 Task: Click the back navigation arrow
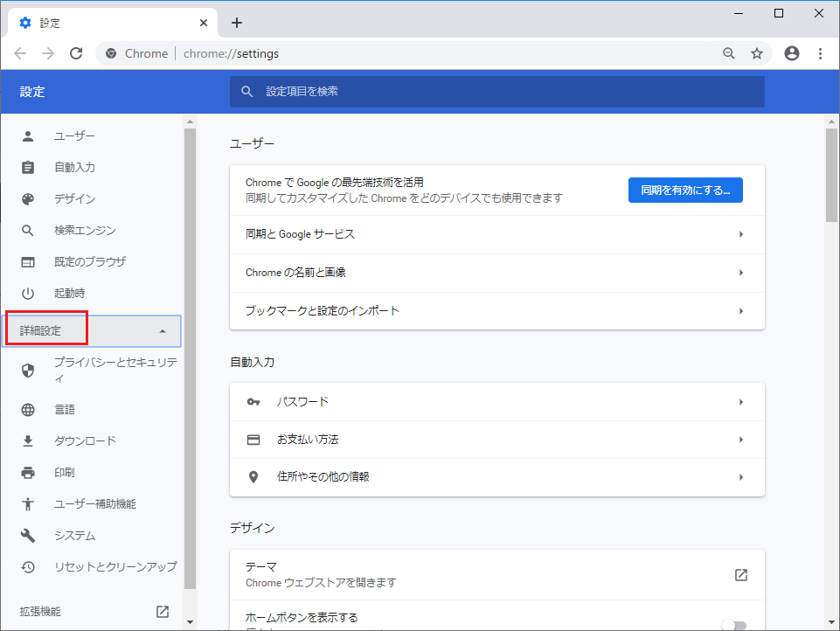click(x=20, y=53)
